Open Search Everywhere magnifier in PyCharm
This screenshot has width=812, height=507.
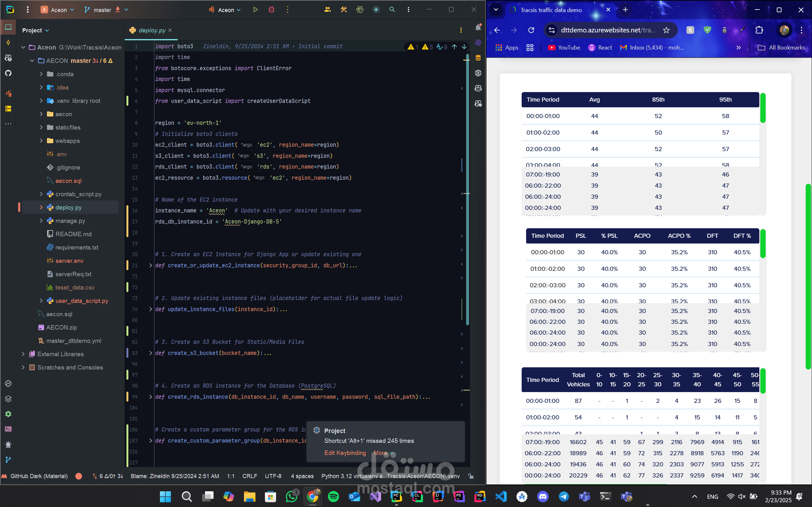(x=392, y=10)
